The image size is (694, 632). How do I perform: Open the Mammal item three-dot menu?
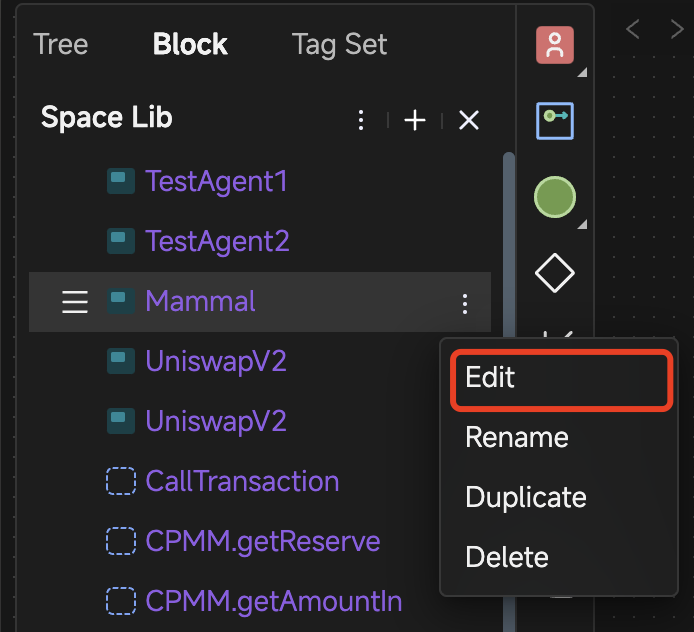(x=464, y=303)
